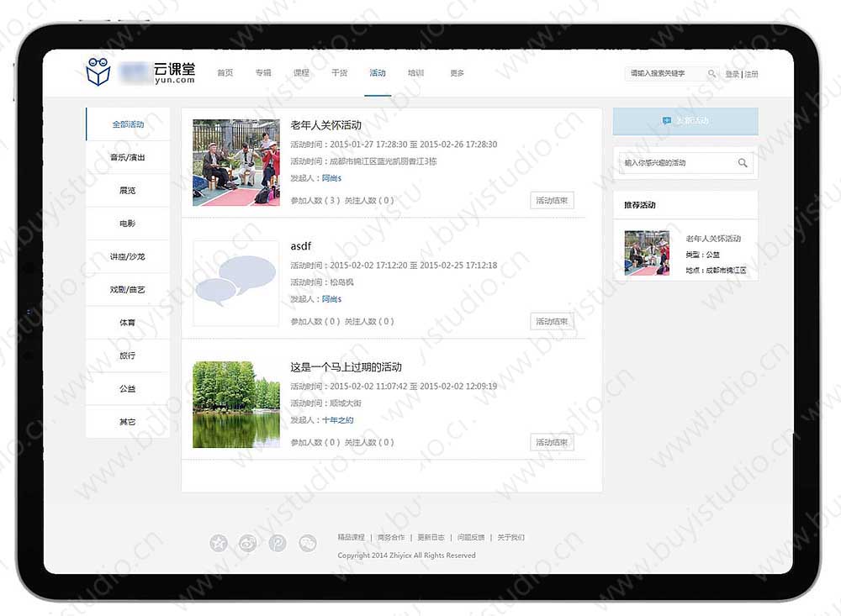Open the 注册 register link
Viewport: 841px width, 616px height.
[751, 74]
